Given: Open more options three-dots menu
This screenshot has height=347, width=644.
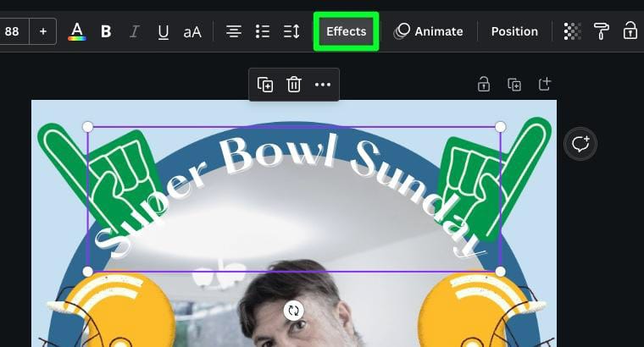Looking at the screenshot, I should click(x=322, y=85).
